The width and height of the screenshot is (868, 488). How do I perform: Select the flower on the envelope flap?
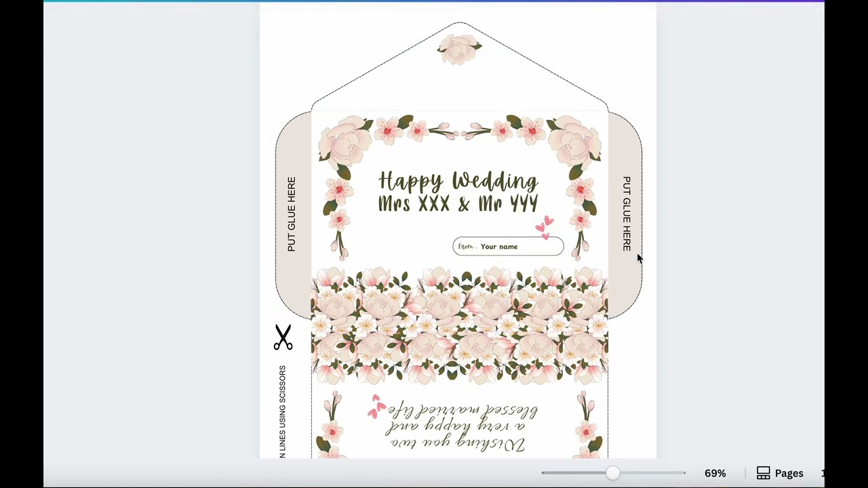tap(459, 49)
